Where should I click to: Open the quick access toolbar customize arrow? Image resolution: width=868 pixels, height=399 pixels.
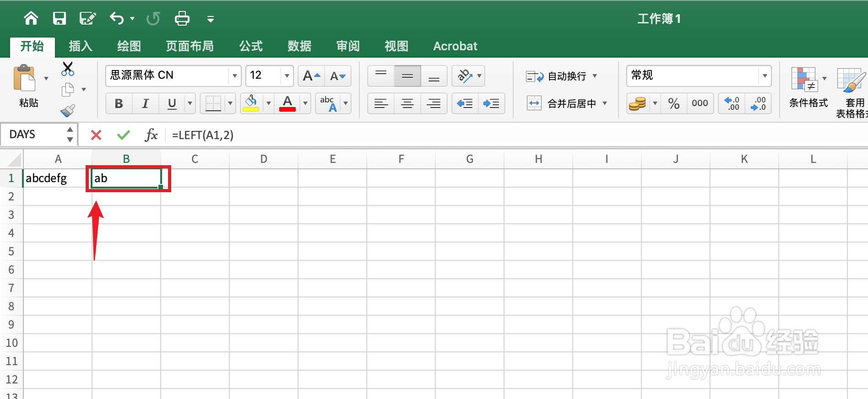[211, 19]
